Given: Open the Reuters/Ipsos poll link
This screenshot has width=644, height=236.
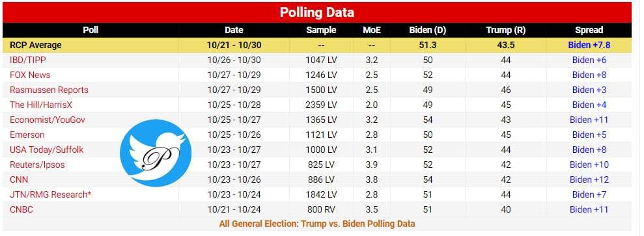Looking at the screenshot, I should click(37, 164).
